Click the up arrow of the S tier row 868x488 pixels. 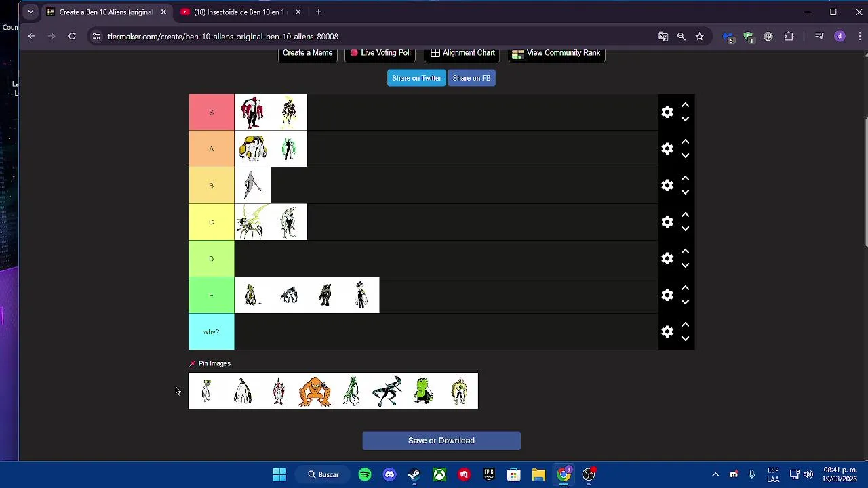685,105
